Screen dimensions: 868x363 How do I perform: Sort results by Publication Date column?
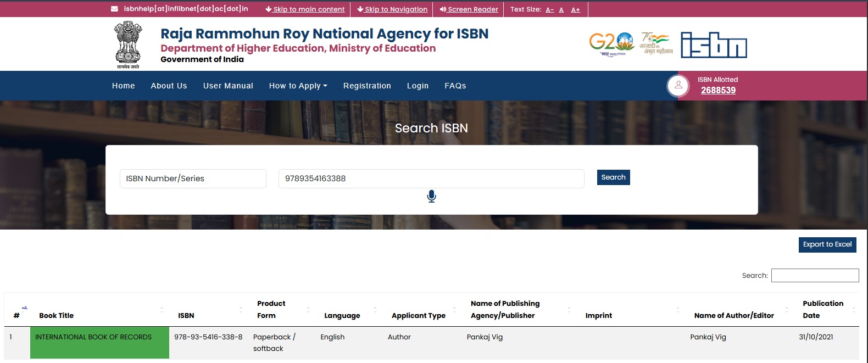click(822, 309)
